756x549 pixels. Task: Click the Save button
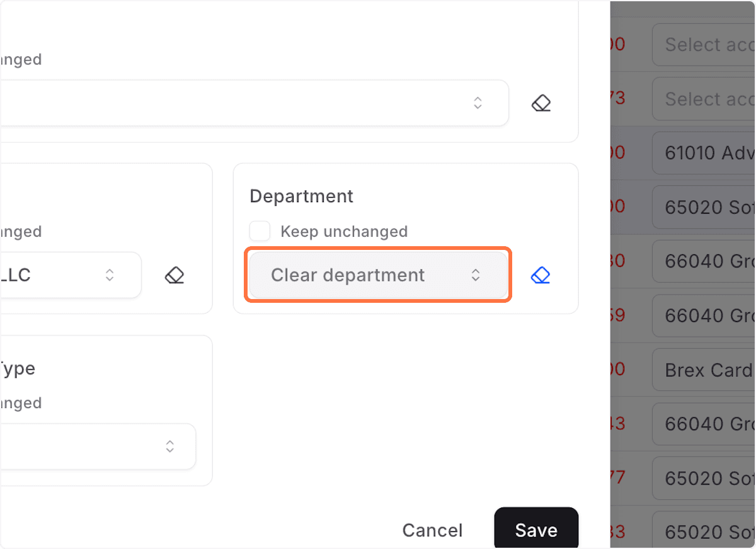536,530
